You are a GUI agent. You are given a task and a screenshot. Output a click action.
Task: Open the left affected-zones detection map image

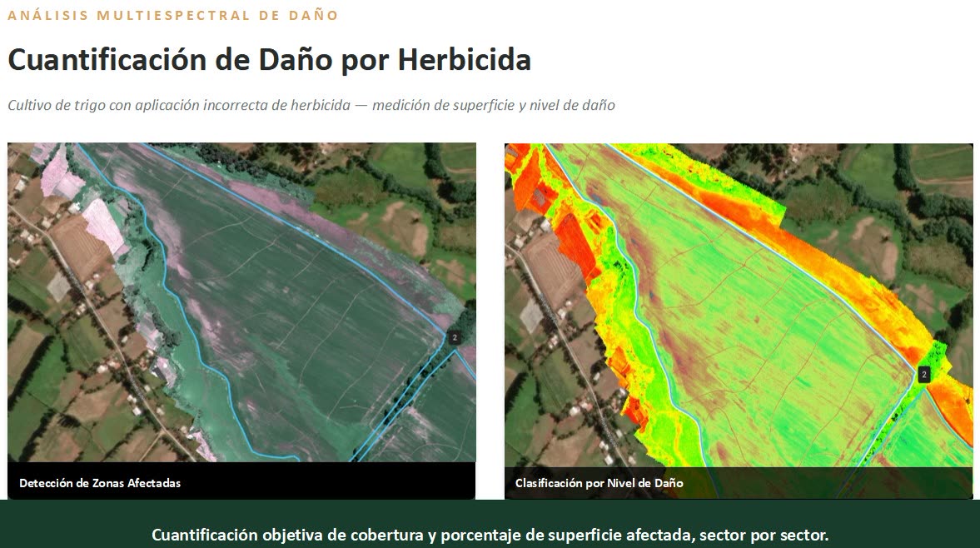click(x=241, y=302)
